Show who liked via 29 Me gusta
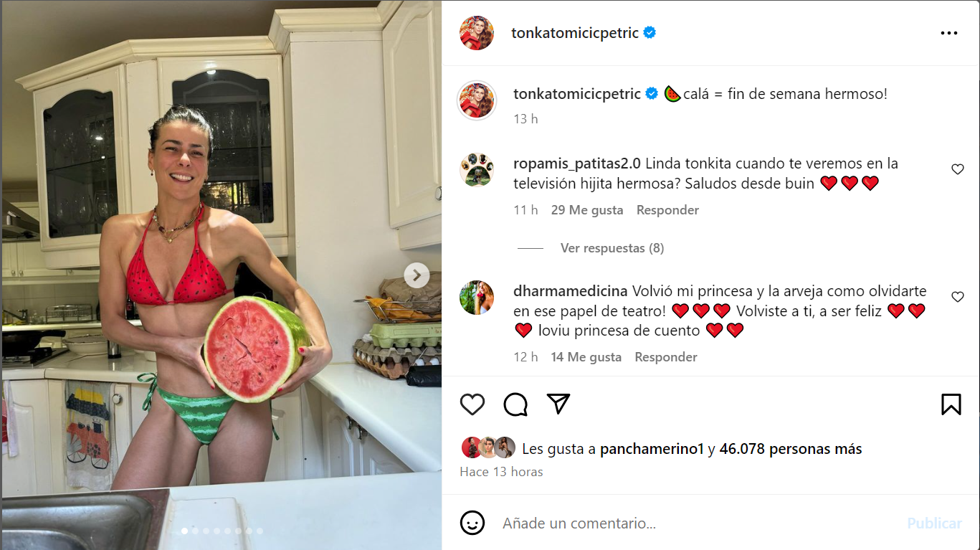Viewport: 980px width, 550px height. [x=587, y=210]
